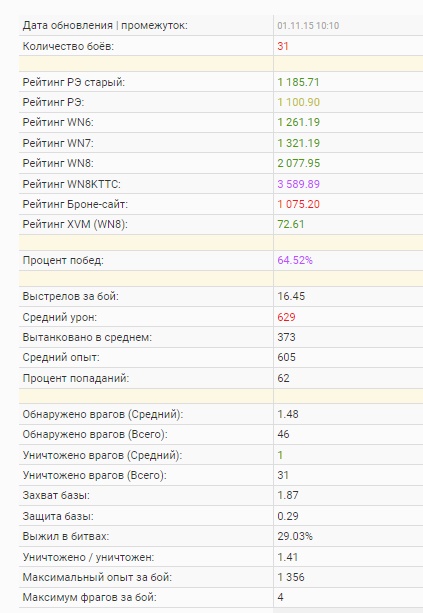Click the Выстрелов за бой label
423x613 pixels.
pos(70,296)
